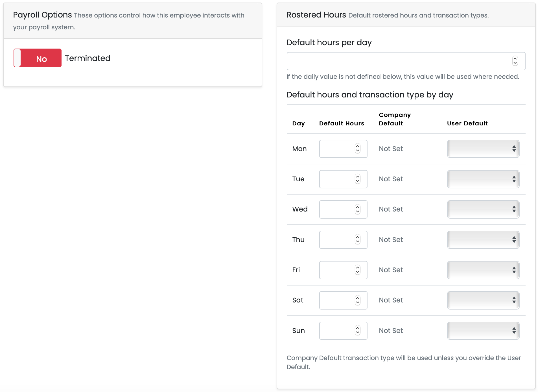The width and height of the screenshot is (538, 392).
Task: Open Monday User Default dropdown
Action: 483,149
